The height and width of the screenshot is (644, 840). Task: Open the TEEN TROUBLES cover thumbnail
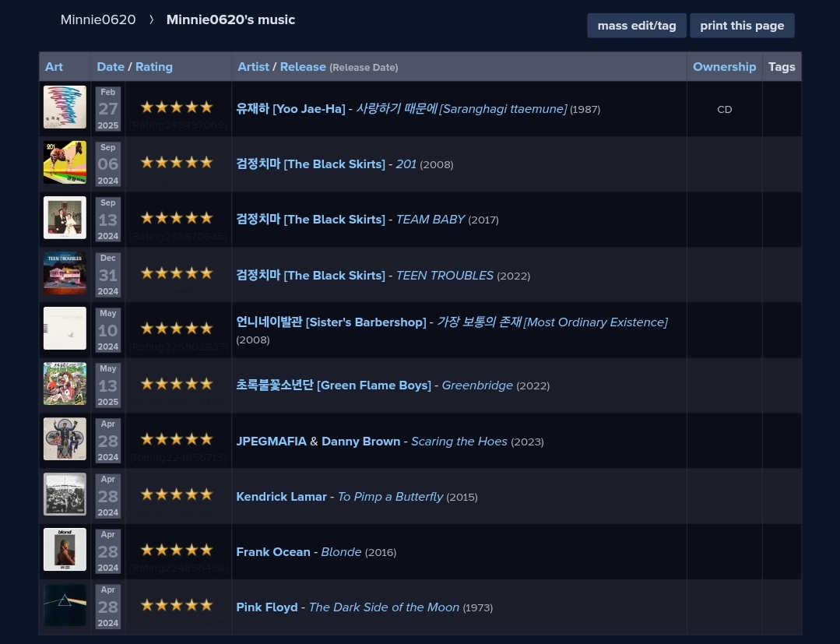pyautogui.click(x=65, y=273)
